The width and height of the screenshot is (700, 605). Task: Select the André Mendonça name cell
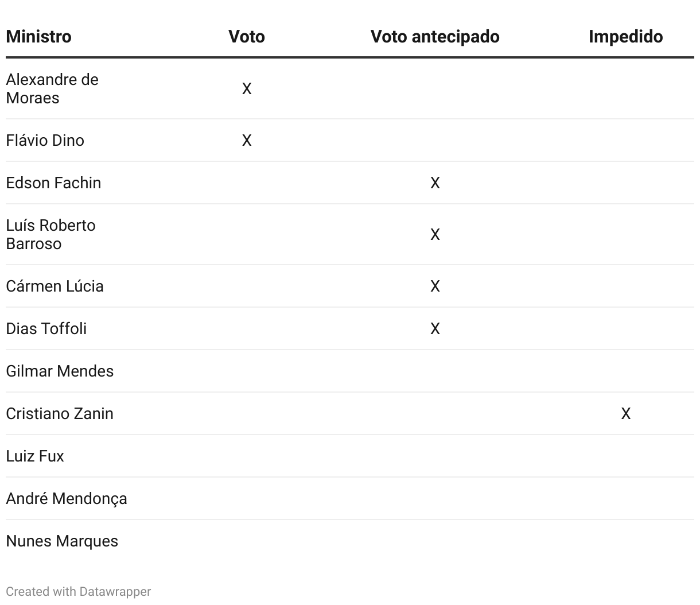tap(67, 498)
